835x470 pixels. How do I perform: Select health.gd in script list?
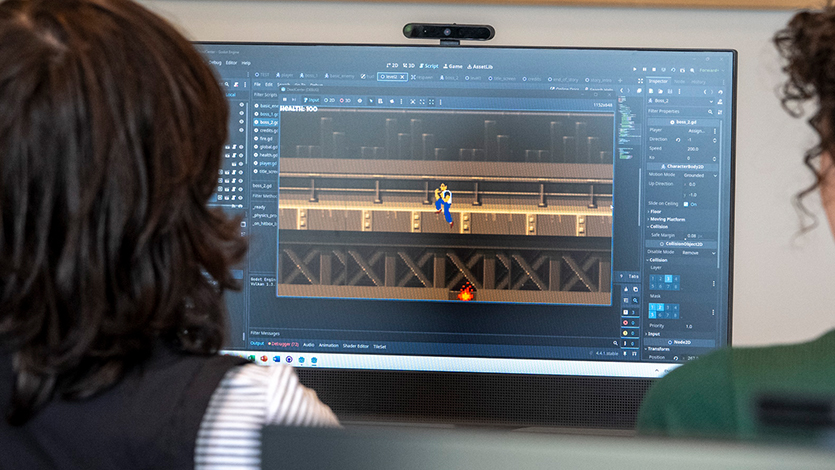point(266,155)
